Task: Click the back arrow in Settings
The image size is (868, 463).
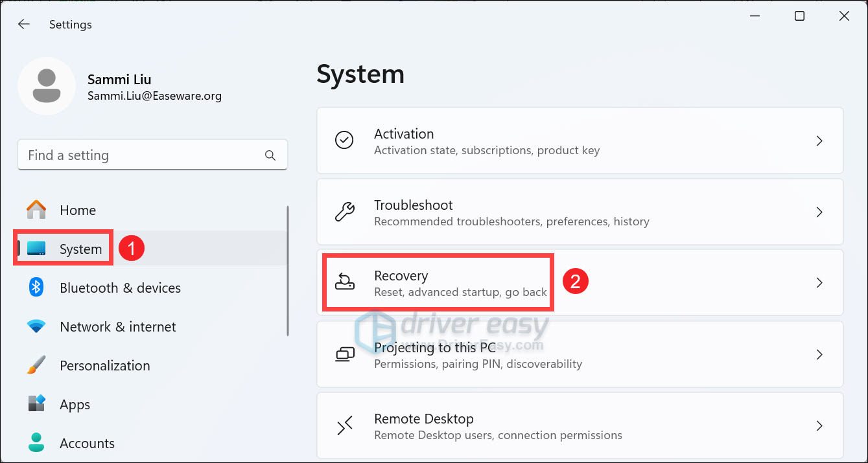Action: (x=23, y=24)
